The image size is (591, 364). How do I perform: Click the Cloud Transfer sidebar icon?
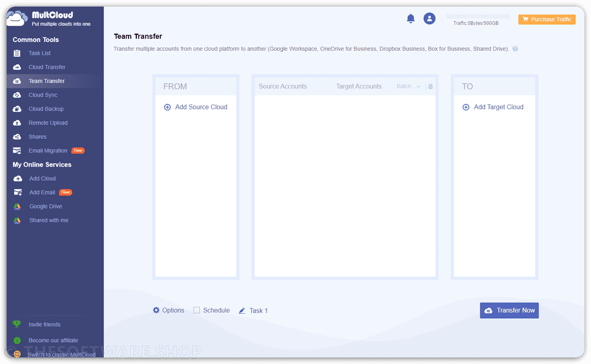17,67
